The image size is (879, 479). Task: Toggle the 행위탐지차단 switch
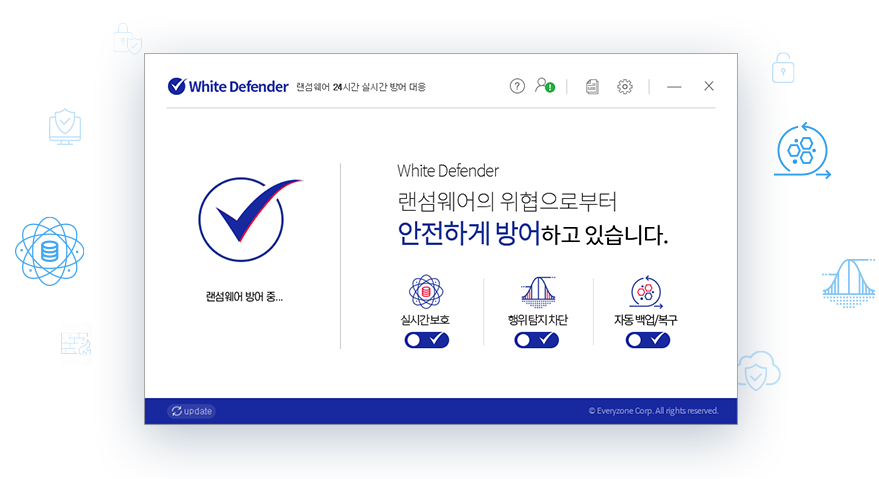point(536,340)
